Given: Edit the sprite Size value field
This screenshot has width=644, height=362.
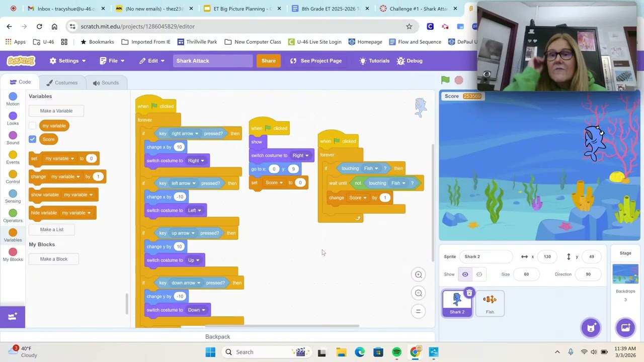Looking at the screenshot, I should click(526, 274).
